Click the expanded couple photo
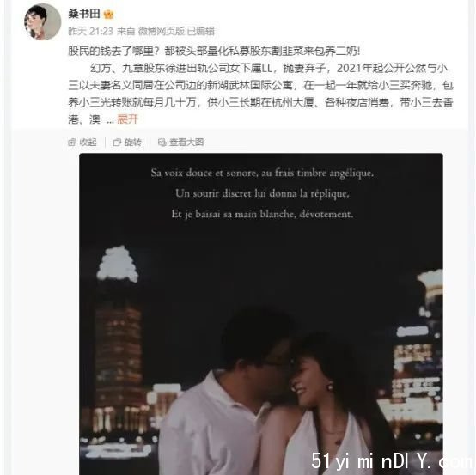Viewport: 476px width, 475px height. tap(261, 314)
